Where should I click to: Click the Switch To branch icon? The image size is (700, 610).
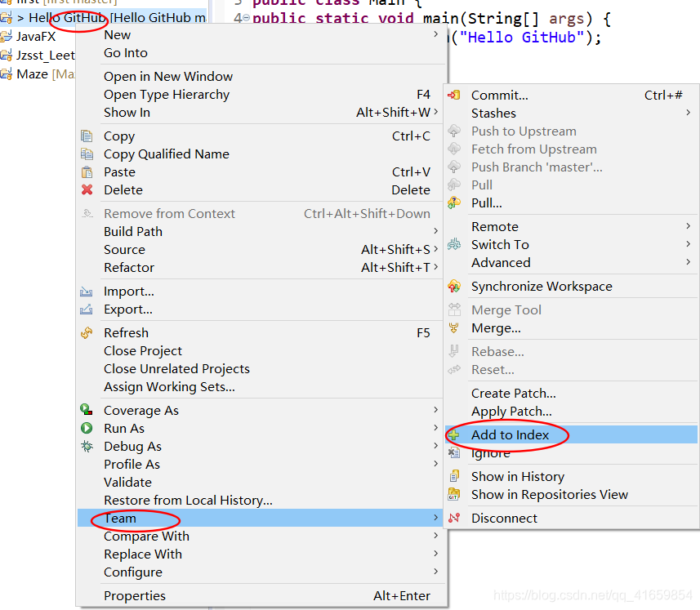454,244
